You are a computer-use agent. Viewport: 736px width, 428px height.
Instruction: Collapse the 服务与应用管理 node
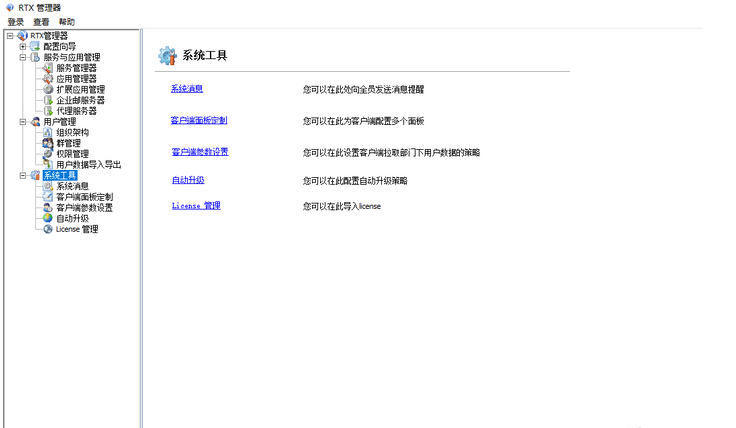pos(23,57)
